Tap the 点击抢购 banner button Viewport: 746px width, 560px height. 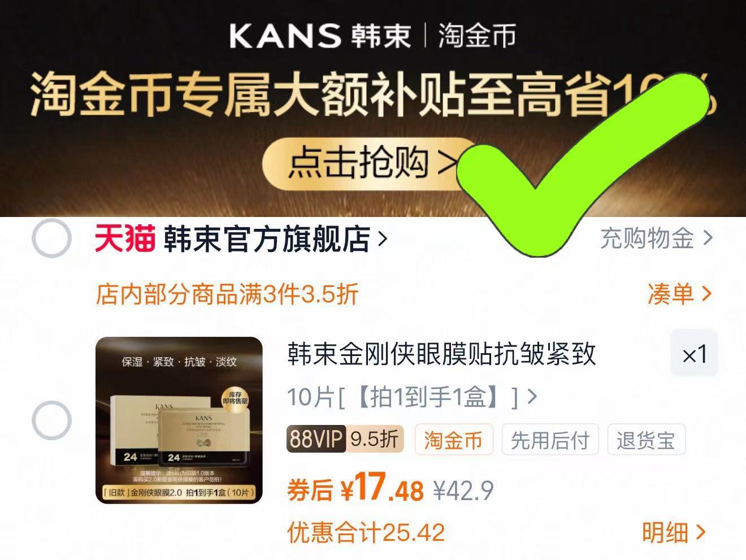pyautogui.click(x=370, y=163)
